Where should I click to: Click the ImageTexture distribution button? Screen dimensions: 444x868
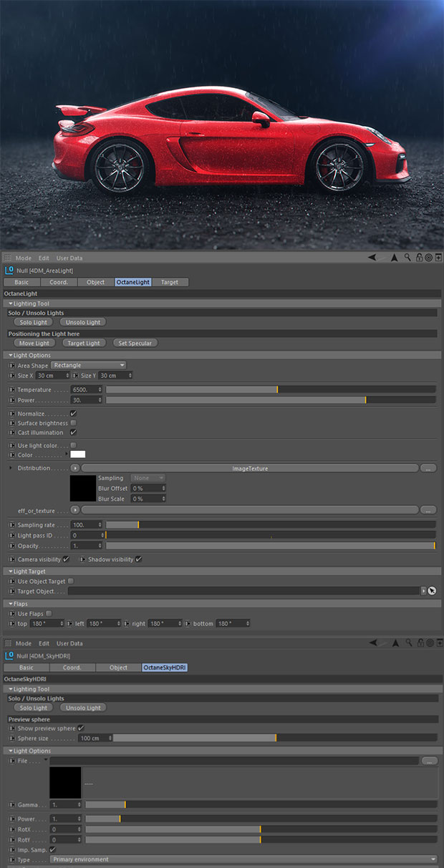pyautogui.click(x=250, y=468)
